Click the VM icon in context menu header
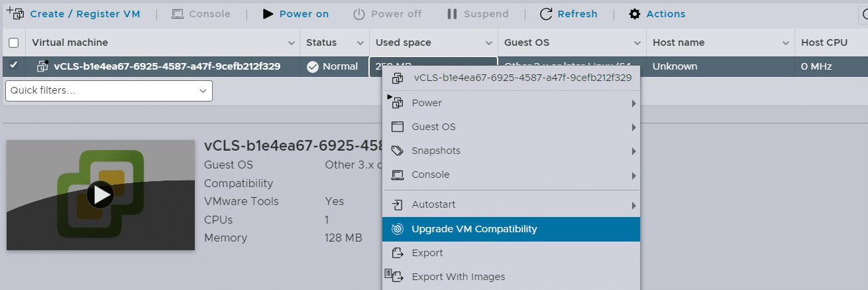Screen dimensions: 868x290 tap(398, 78)
